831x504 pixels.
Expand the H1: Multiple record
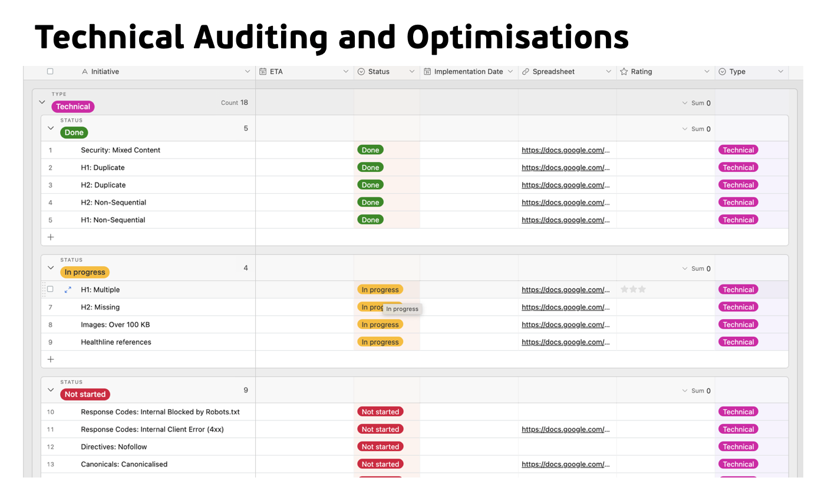pyautogui.click(x=68, y=290)
